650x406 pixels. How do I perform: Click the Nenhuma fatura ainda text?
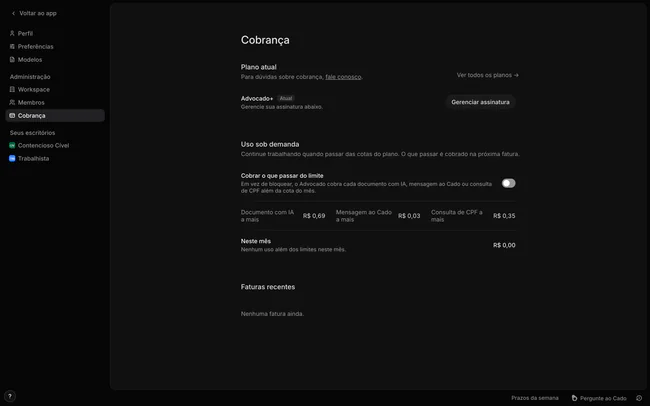point(272,314)
